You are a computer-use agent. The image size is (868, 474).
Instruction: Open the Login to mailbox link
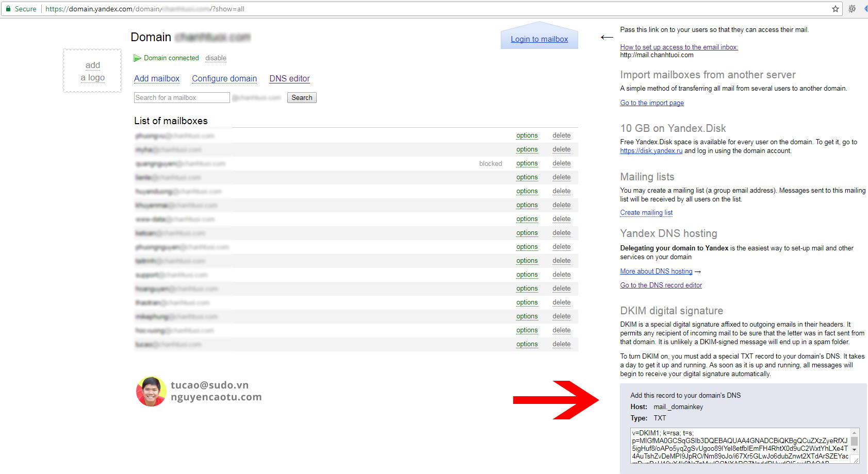pos(539,39)
